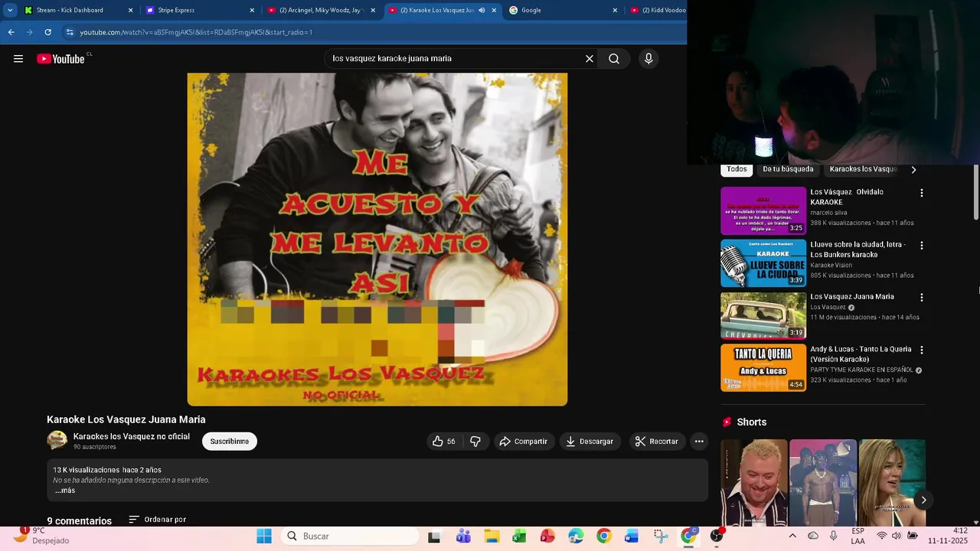The height and width of the screenshot is (551, 980).
Task: Close the Stripe Express tab
Action: (252, 10)
